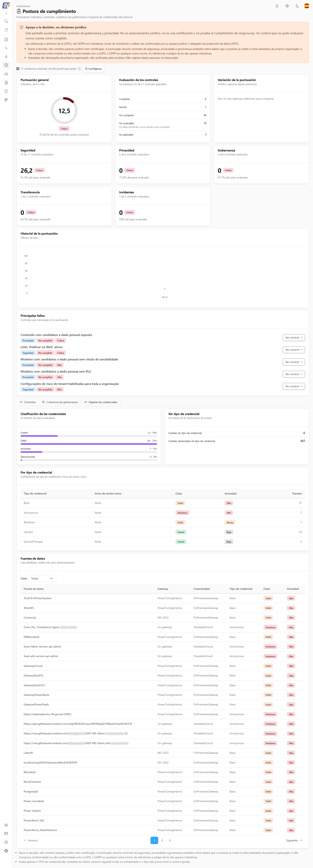Open notifications bell in the header
This screenshot has height=868, width=313.
[277, 6]
